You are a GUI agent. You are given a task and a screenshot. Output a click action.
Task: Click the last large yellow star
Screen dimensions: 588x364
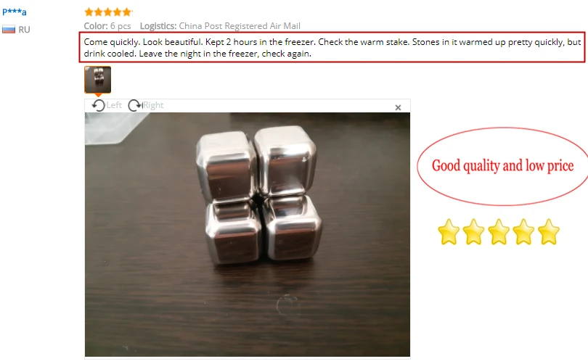[549, 232]
